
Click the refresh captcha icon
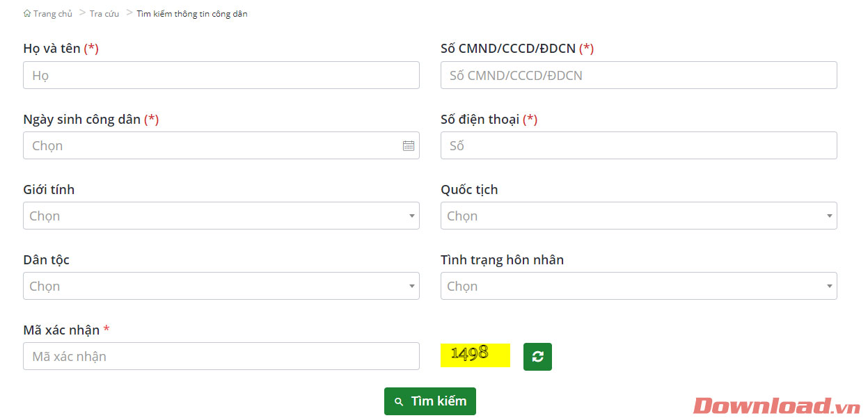(x=537, y=355)
